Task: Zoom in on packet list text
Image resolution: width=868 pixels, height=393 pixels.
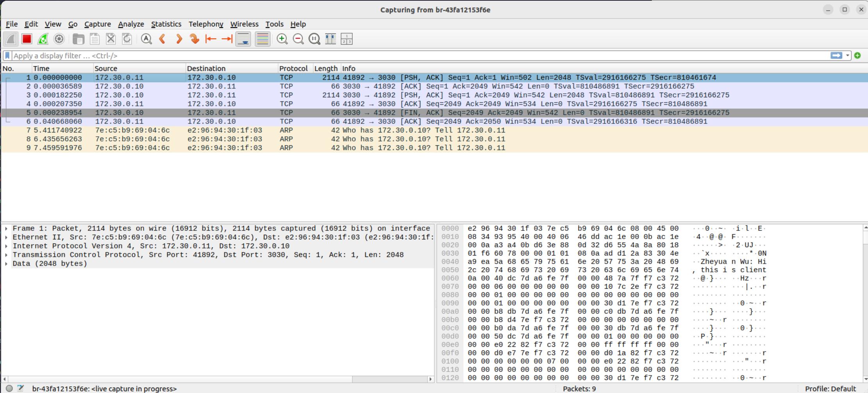Action: (x=282, y=39)
